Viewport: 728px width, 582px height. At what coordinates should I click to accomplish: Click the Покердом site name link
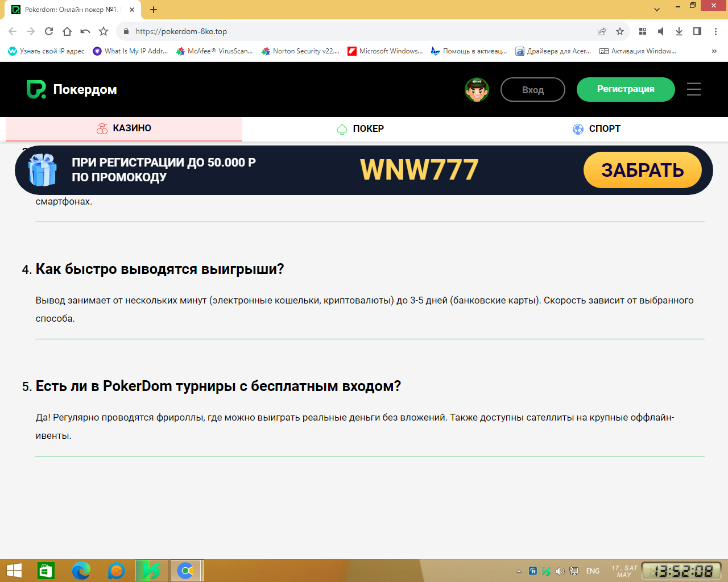(85, 89)
